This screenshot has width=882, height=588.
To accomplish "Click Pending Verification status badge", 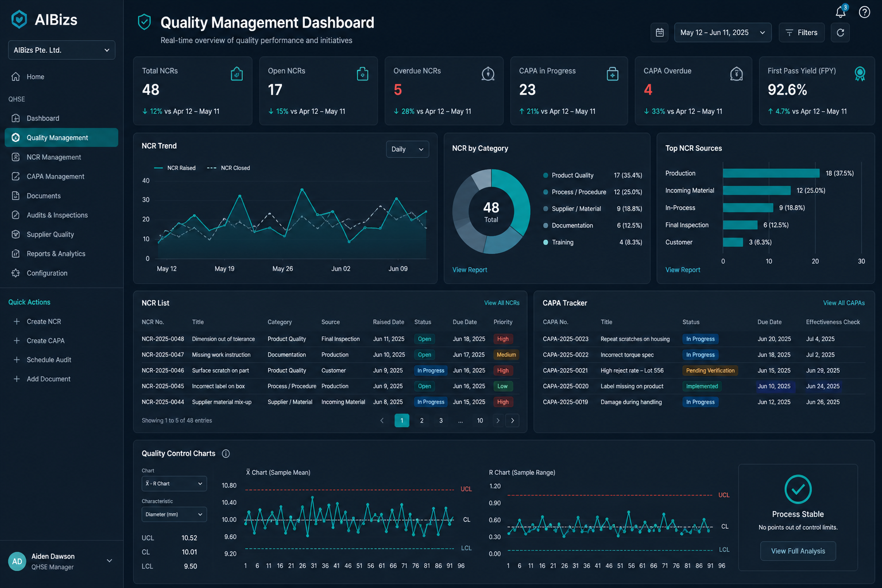I will pyautogui.click(x=710, y=371).
